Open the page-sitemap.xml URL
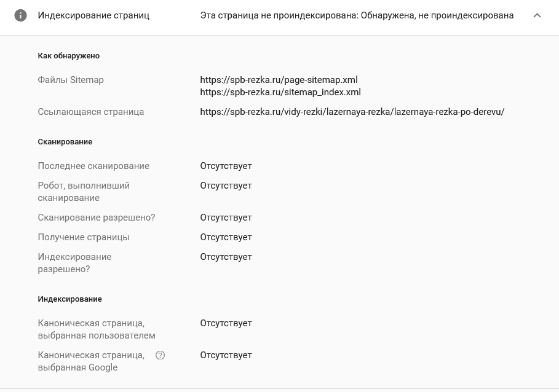The image size is (559, 392). [279, 80]
